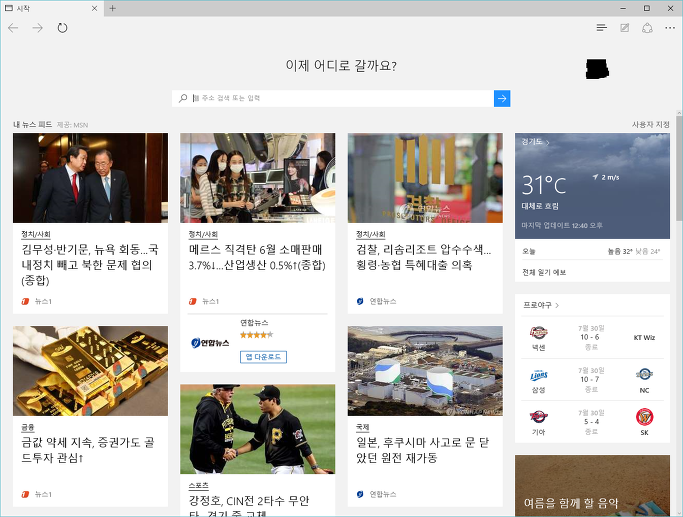Open the Web Note pen icon
Viewport: 683px width, 517px height.
(624, 28)
